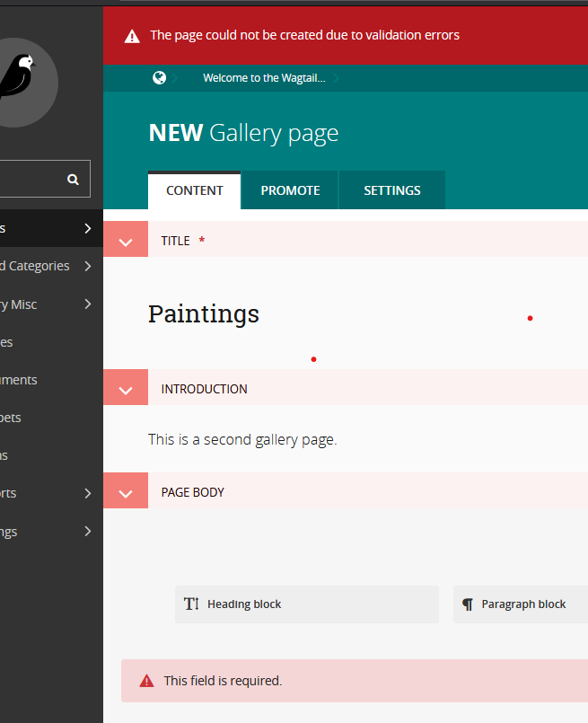Click the search magnifier icon in sidebar
This screenshot has height=723, width=588.
pos(73,180)
